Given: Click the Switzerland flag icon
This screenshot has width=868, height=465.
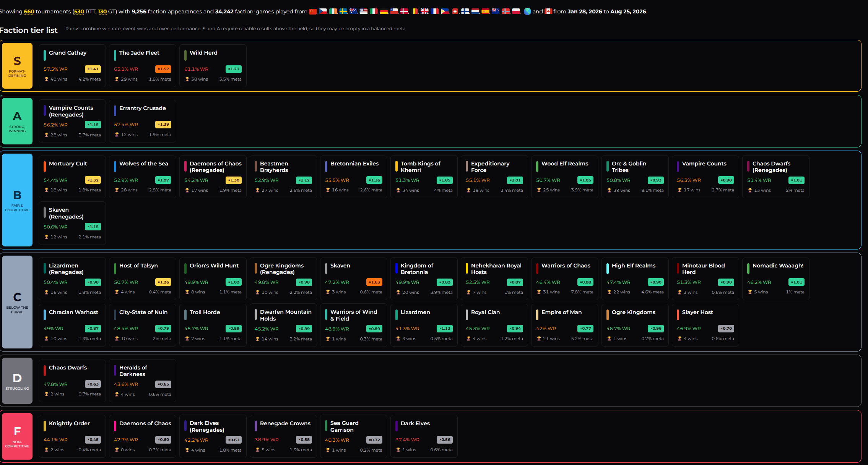Looking at the screenshot, I should [x=455, y=11].
